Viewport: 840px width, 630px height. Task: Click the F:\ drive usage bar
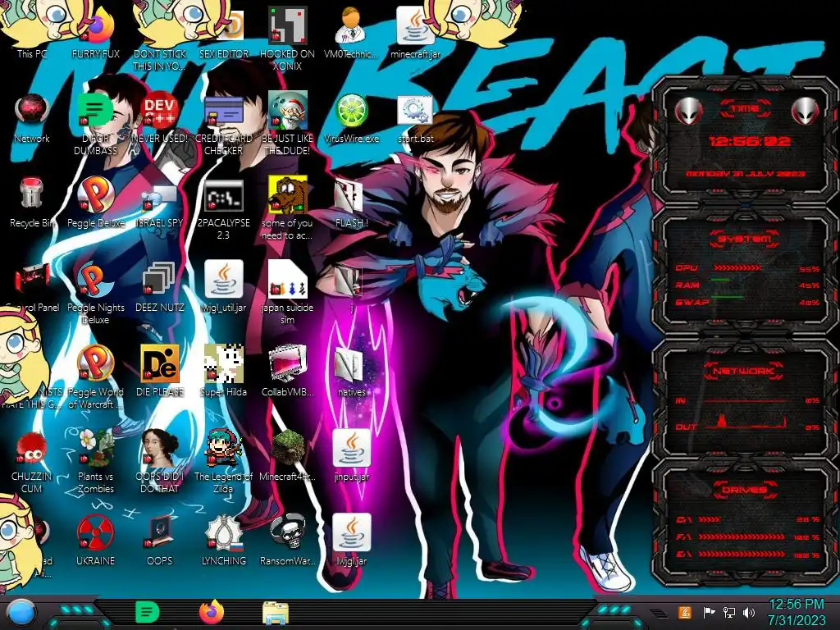pos(742,536)
